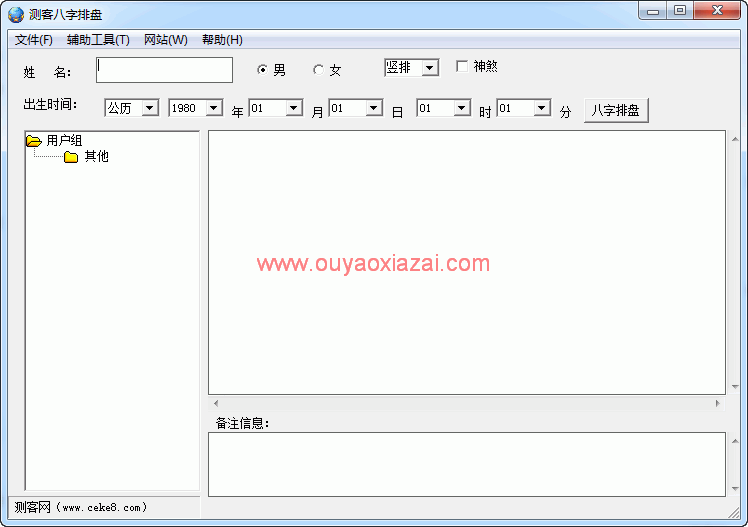Open the month dropdown before 月
The image size is (748, 527).
[294, 108]
